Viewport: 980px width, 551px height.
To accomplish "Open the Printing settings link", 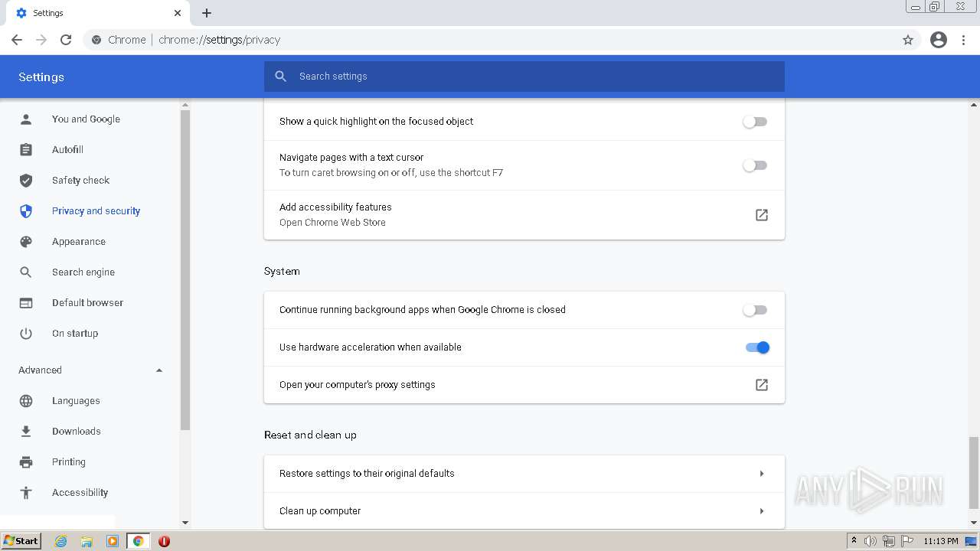I will tap(68, 462).
